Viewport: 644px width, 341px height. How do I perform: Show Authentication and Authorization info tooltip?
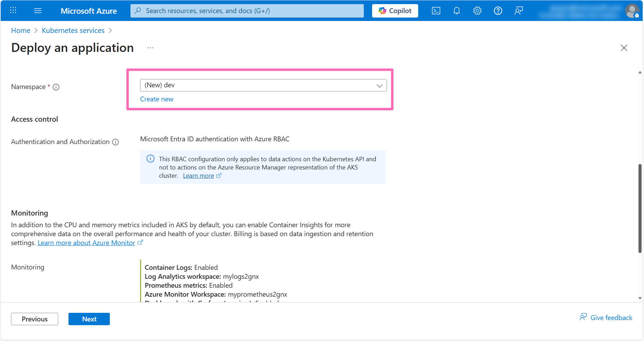pyautogui.click(x=116, y=142)
